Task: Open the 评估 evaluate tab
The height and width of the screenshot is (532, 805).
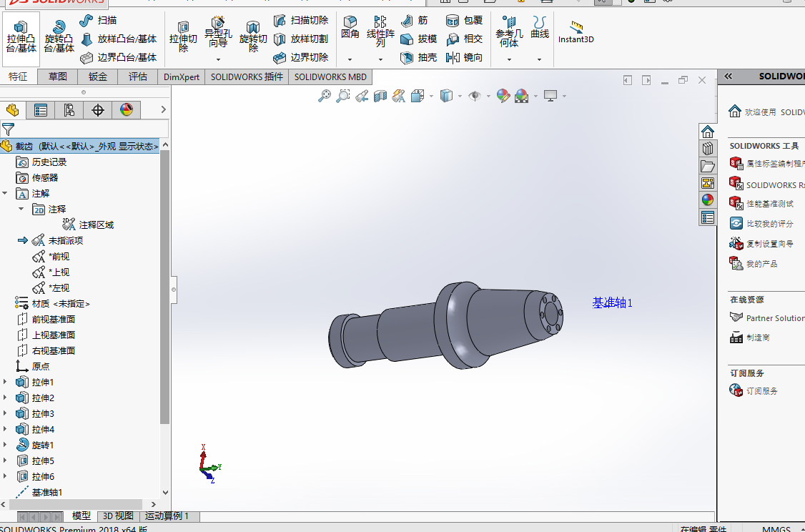Action: point(137,77)
